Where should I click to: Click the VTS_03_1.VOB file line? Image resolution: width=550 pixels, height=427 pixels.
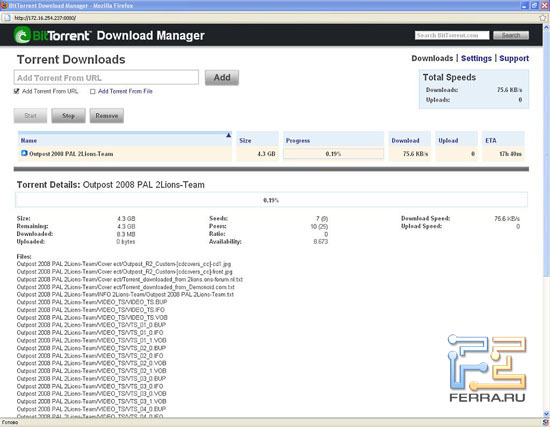click(x=92, y=401)
